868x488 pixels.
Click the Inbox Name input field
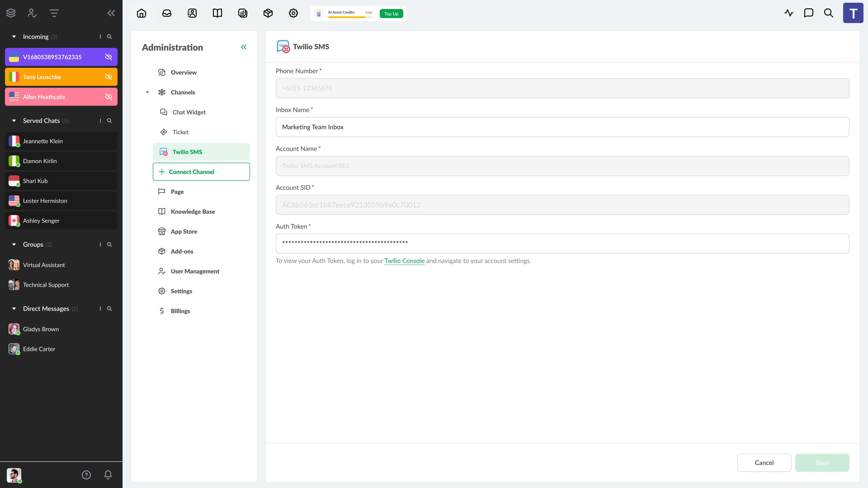pos(562,127)
